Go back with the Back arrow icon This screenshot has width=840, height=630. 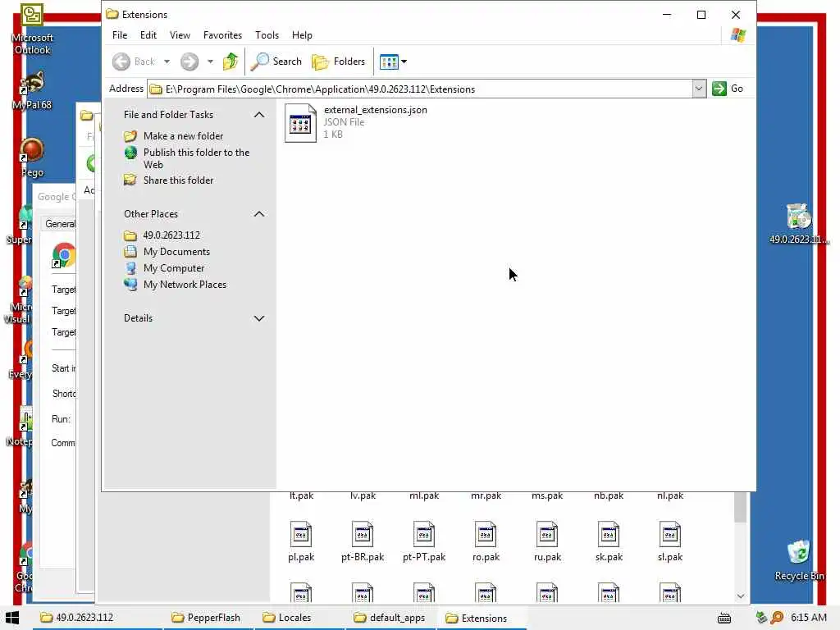(x=121, y=62)
